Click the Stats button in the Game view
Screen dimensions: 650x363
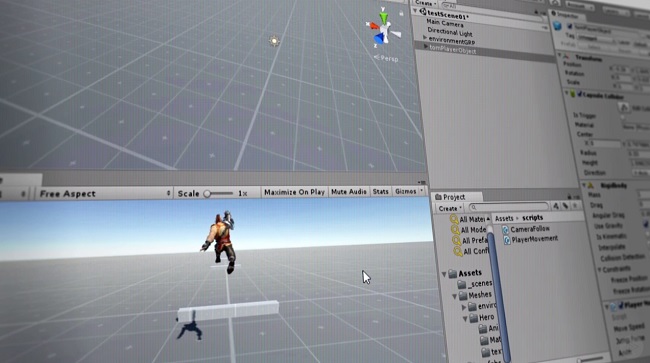pyautogui.click(x=380, y=191)
